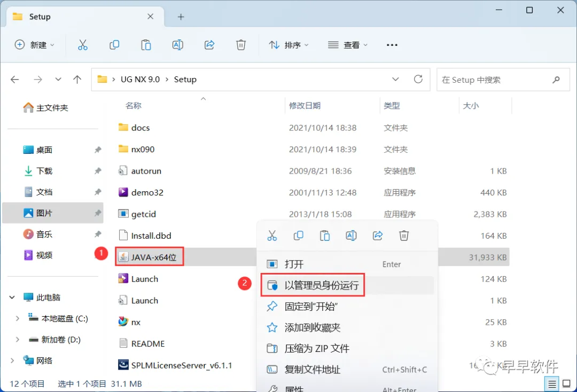The height and width of the screenshot is (392, 577).
Task: Click the Cut icon in the context menu
Action: (x=272, y=236)
